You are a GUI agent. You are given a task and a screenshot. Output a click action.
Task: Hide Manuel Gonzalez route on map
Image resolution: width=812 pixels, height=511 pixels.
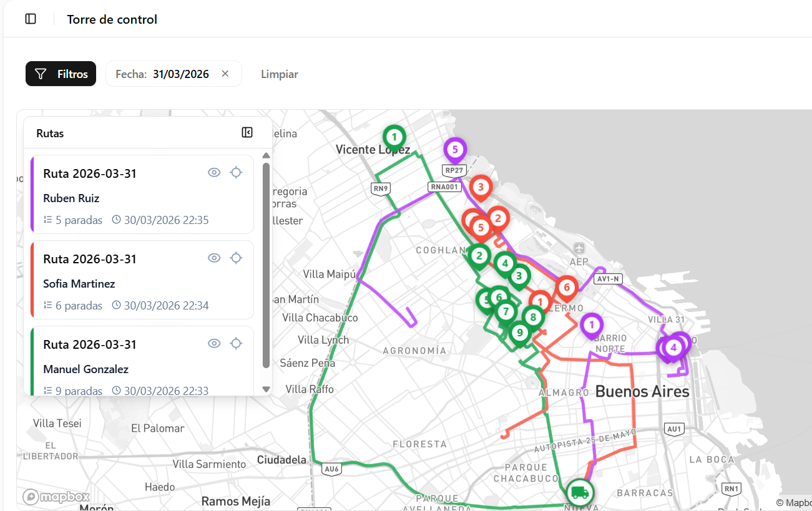coord(214,343)
